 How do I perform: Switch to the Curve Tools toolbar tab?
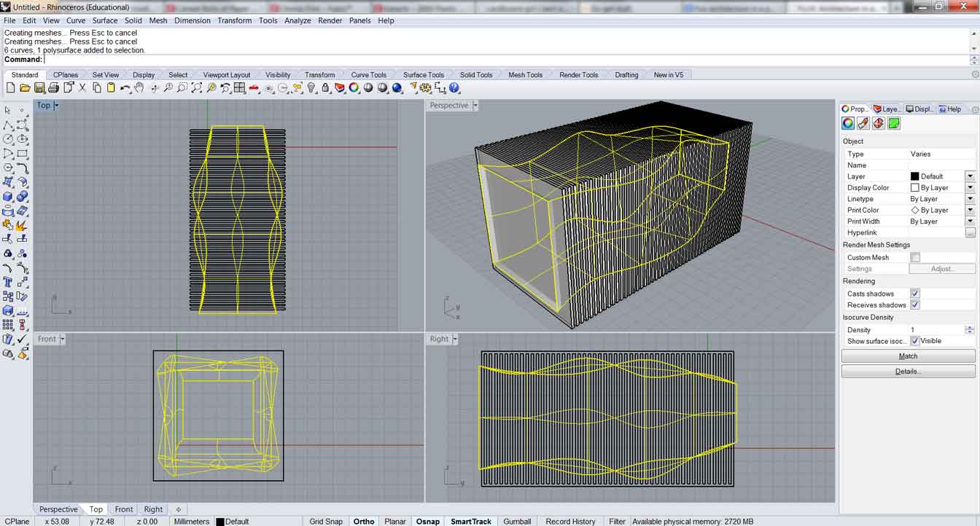point(368,75)
